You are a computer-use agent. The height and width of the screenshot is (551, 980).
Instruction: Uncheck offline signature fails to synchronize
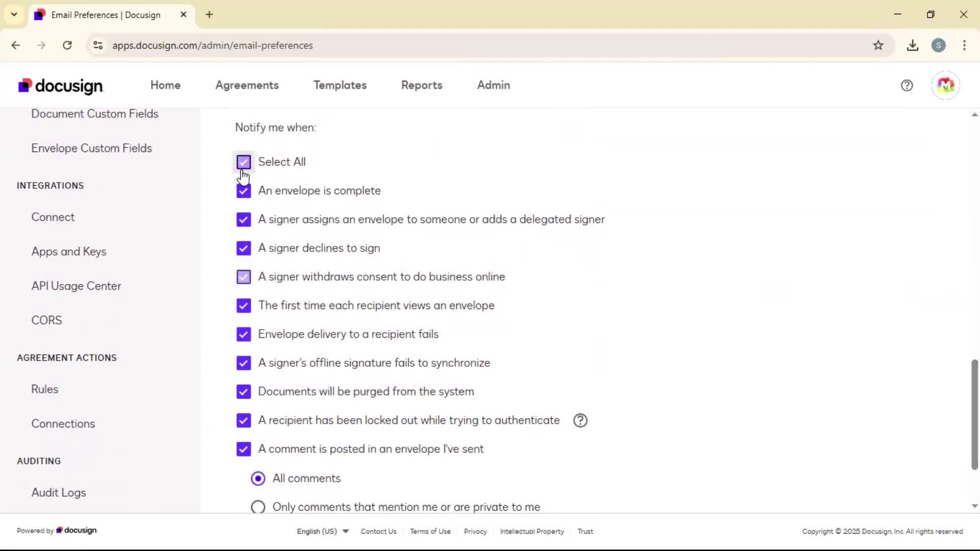[243, 363]
